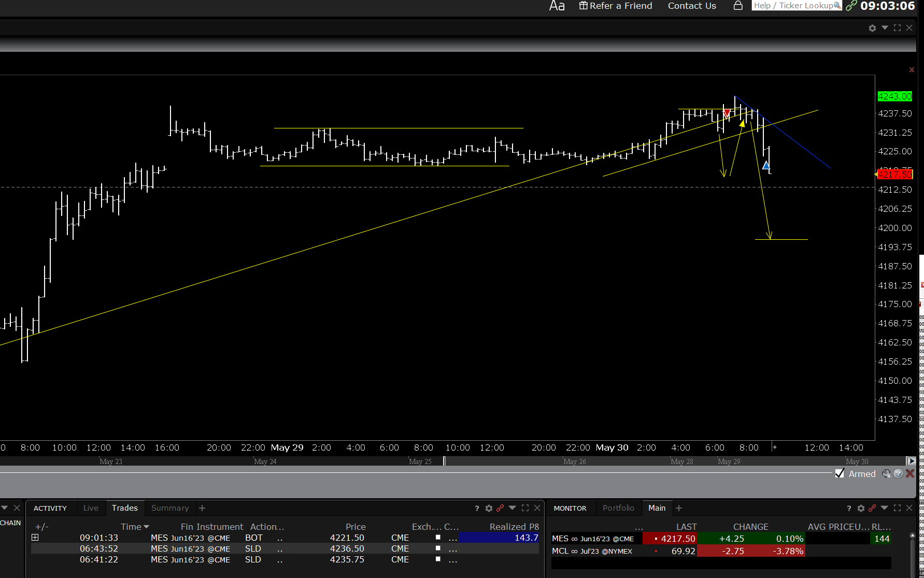Click small red x at chart corner
The width and height of the screenshot is (924, 578).
912,69
